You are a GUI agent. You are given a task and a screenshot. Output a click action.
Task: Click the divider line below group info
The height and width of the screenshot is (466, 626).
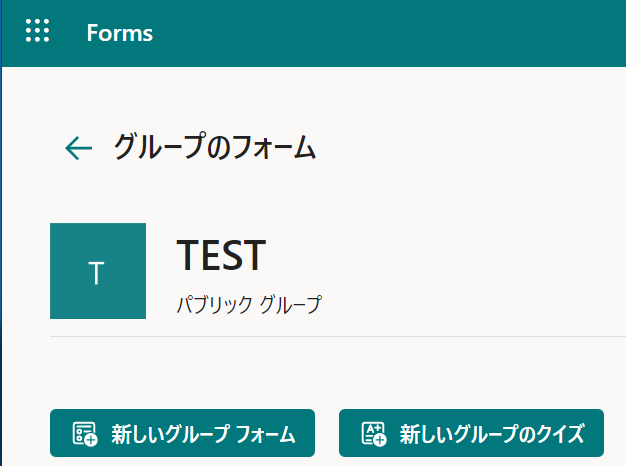coord(330,337)
